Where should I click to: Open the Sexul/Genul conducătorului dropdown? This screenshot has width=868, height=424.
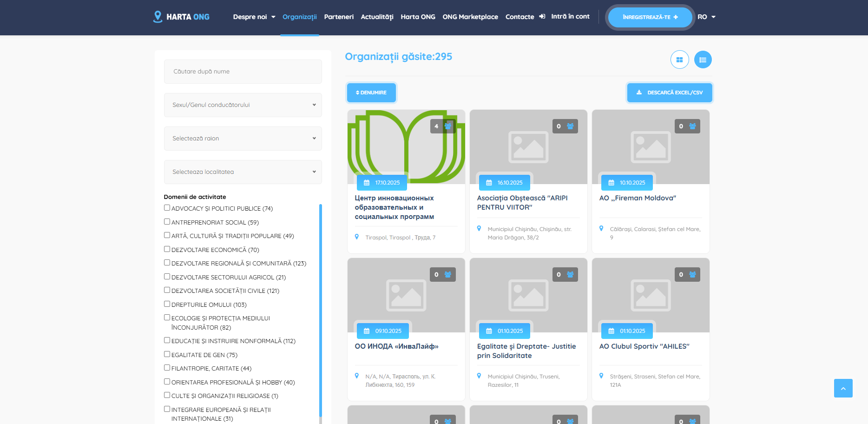pyautogui.click(x=243, y=105)
